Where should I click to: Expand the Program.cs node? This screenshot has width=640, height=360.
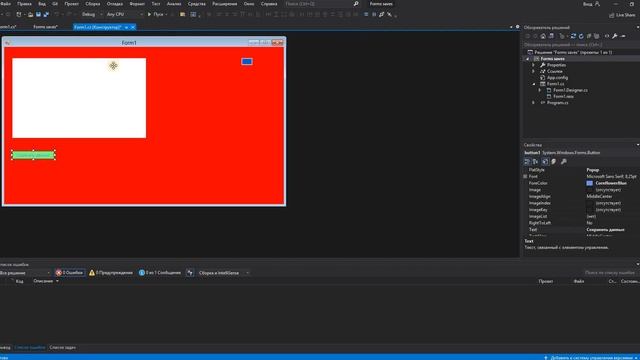pyautogui.click(x=533, y=103)
